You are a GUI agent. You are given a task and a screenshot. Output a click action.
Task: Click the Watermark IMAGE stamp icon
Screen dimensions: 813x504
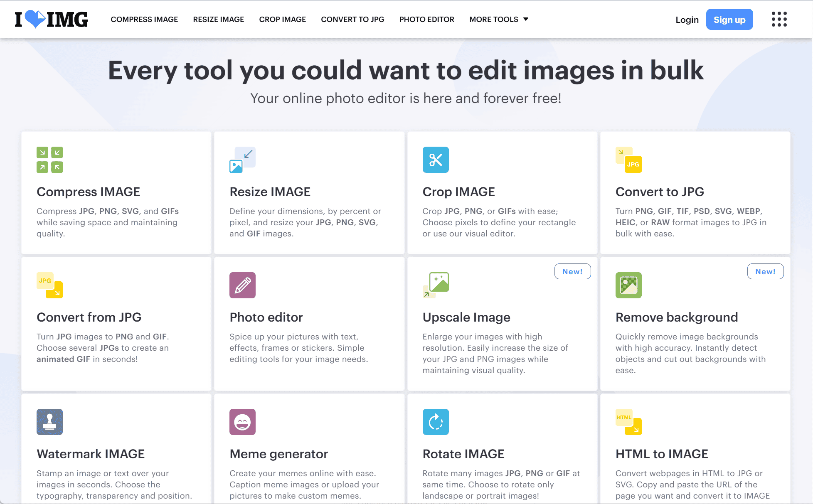pyautogui.click(x=49, y=422)
